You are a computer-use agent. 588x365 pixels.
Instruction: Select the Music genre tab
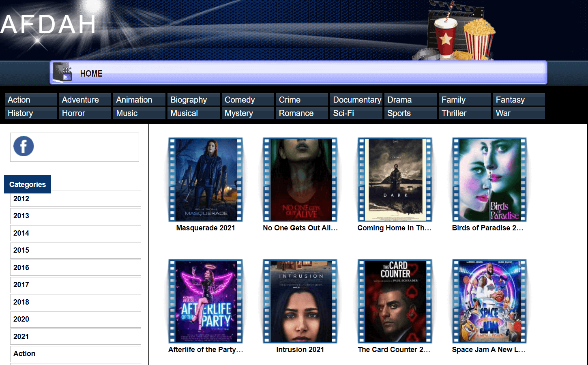pos(139,113)
